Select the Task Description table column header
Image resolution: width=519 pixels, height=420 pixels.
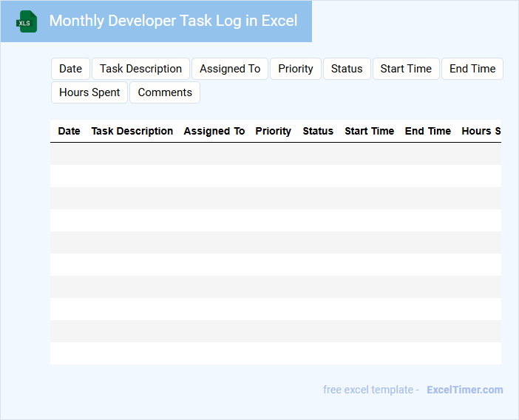132,131
